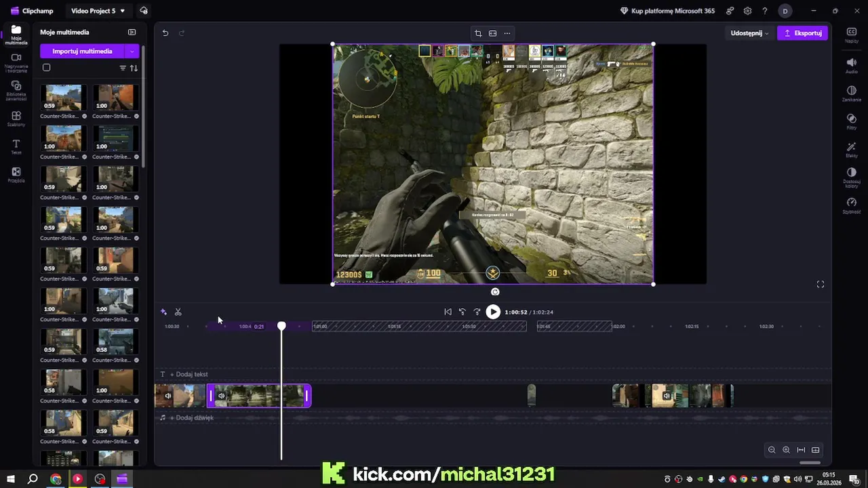
Task: Enter fullscreen preview mode
Action: (821, 284)
